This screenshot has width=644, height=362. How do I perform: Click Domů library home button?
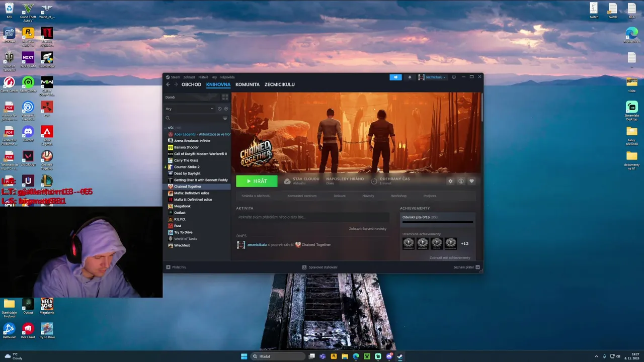[192, 97]
